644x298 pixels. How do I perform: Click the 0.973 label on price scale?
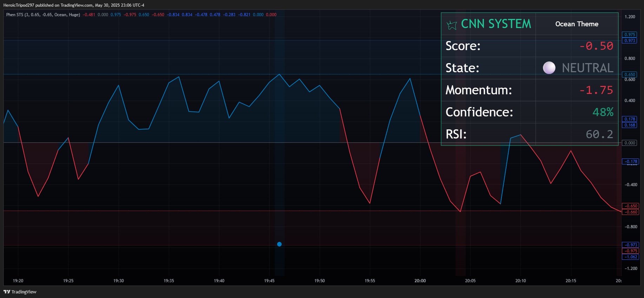[x=630, y=41]
